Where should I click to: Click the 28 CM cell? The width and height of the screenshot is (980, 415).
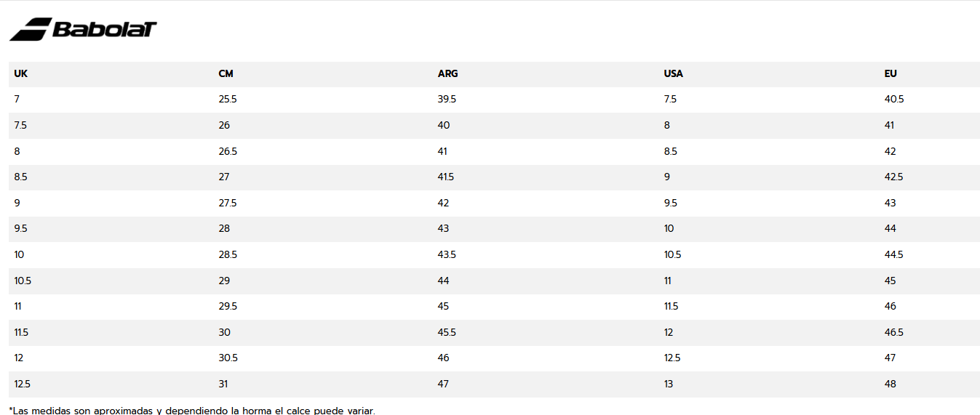(x=224, y=229)
